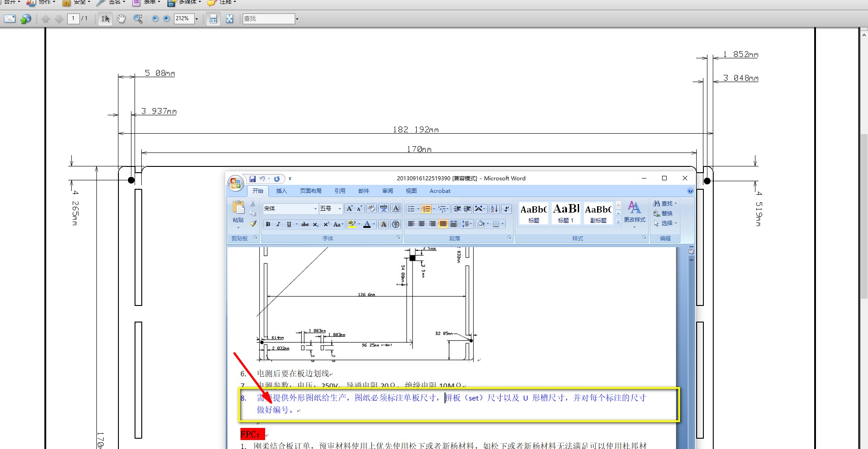This screenshot has width=868, height=449.
Task: Open the 五号 font size dropdown
Action: pos(340,209)
